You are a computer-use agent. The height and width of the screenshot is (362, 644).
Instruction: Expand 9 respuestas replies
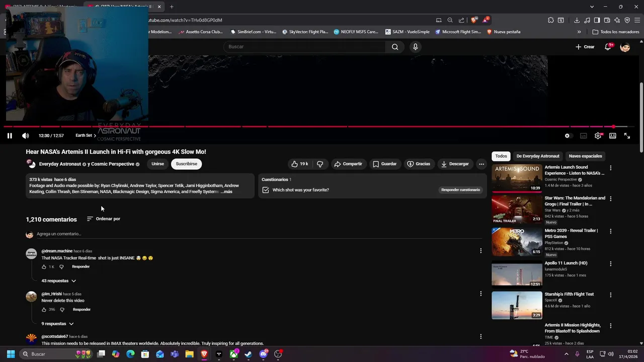[57, 324]
